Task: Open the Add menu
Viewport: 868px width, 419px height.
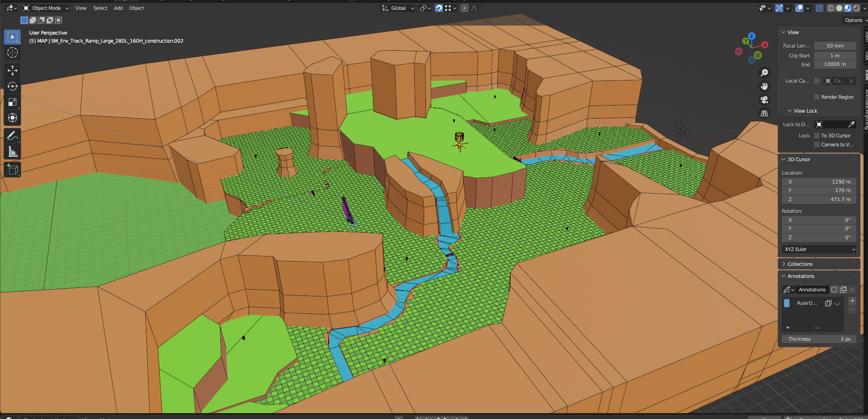Action: [118, 8]
